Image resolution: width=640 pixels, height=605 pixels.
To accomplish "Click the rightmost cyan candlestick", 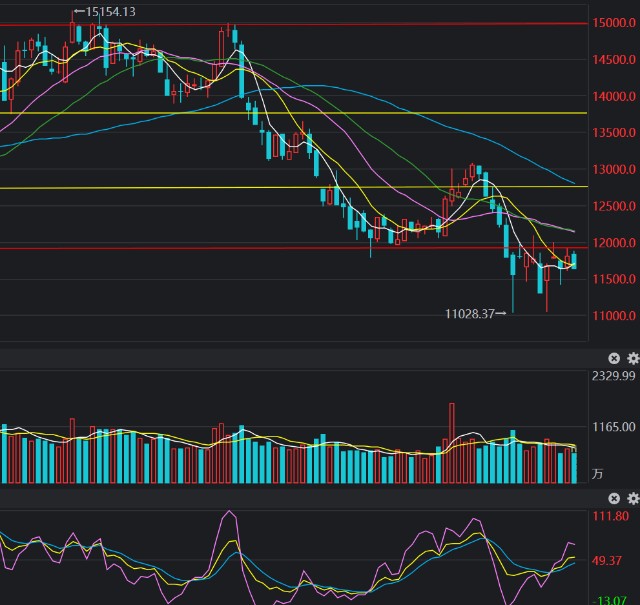I will click(574, 261).
